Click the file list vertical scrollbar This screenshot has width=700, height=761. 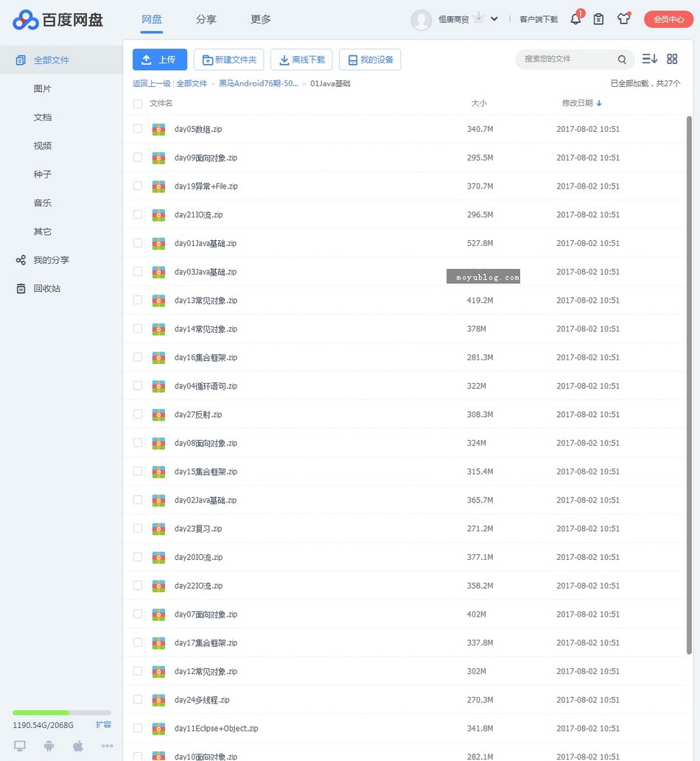tap(689, 385)
